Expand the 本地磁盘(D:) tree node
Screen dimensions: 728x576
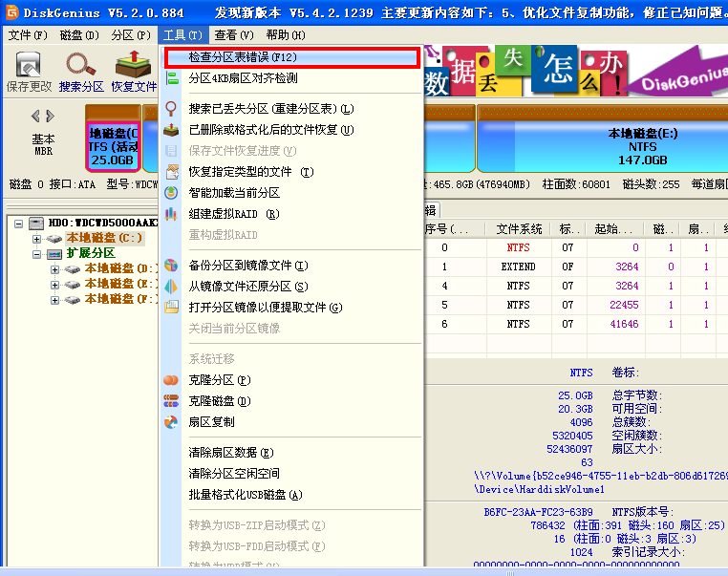pos(54,269)
